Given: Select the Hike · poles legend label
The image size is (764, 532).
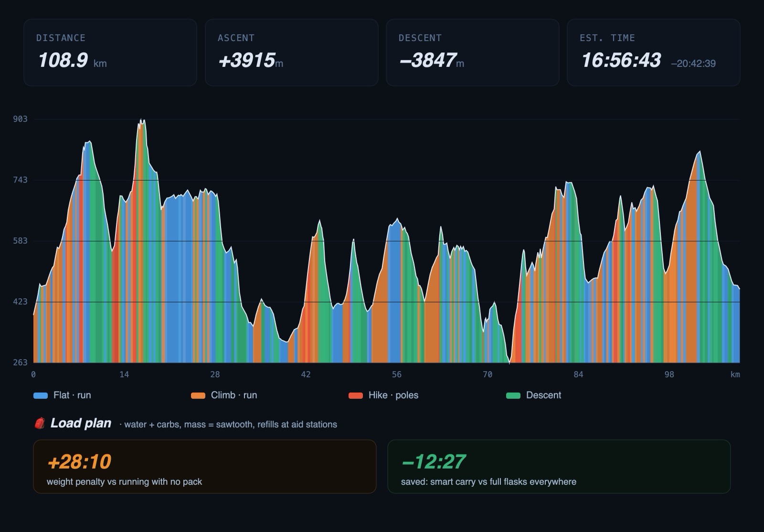Looking at the screenshot, I should [393, 395].
